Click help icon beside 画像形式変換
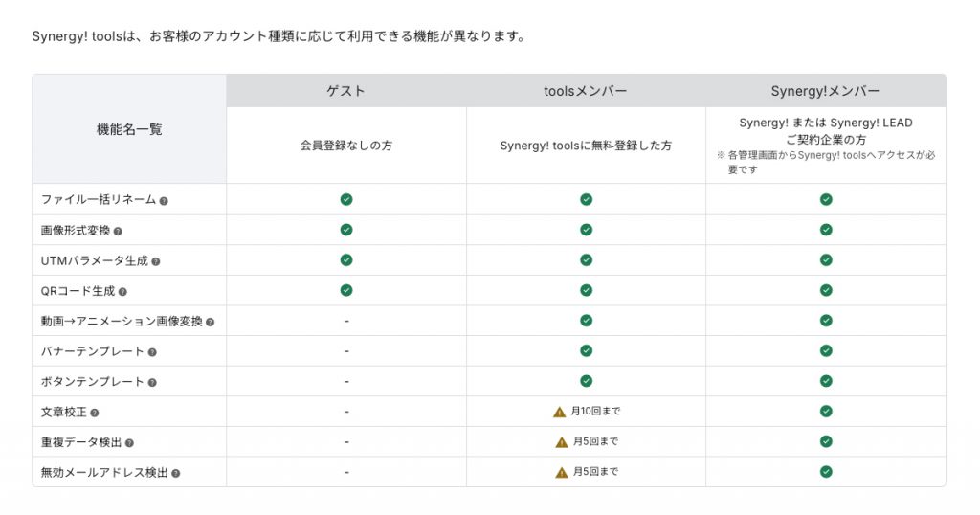 pyautogui.click(x=118, y=232)
